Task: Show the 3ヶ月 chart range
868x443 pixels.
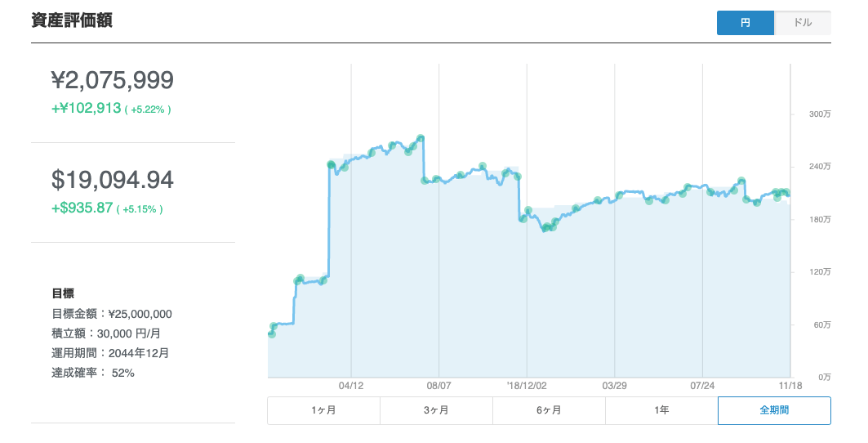Action: click(x=436, y=410)
